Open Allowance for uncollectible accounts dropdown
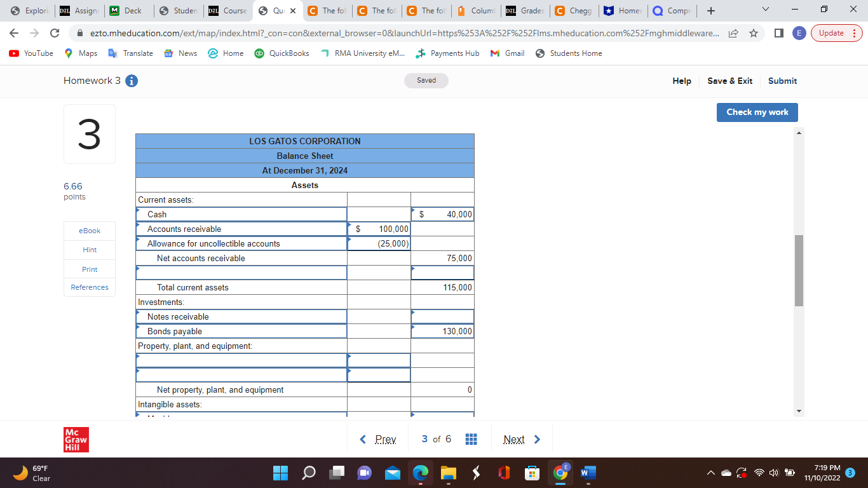 pos(241,244)
